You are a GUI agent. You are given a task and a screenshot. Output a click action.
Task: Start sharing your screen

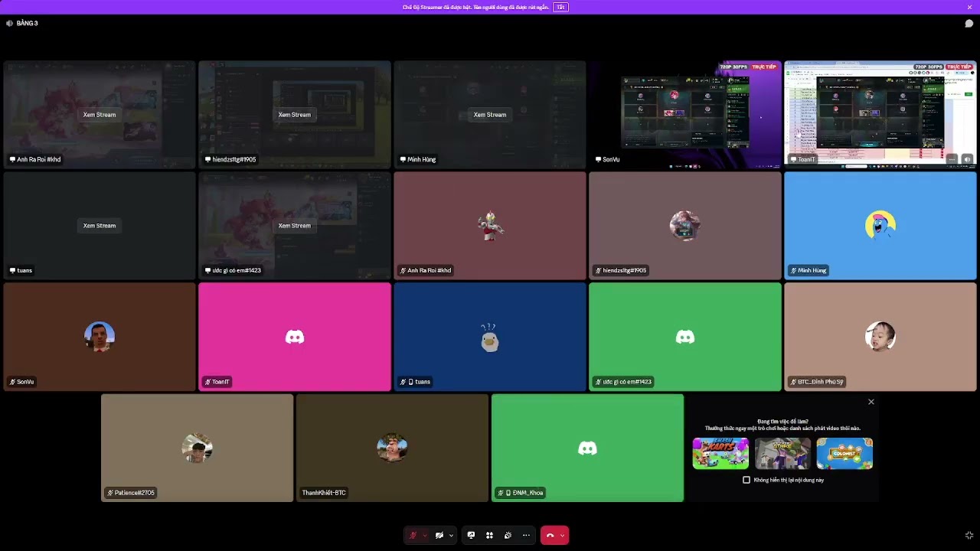471,536
